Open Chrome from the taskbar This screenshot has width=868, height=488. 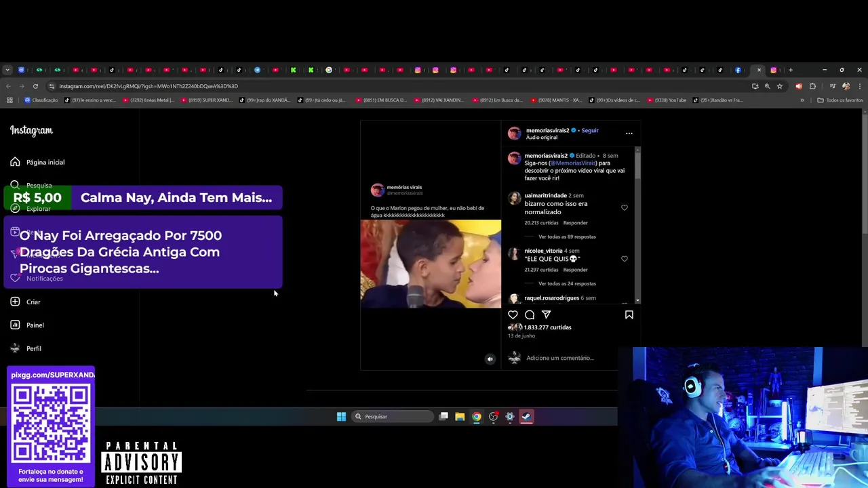(x=477, y=417)
